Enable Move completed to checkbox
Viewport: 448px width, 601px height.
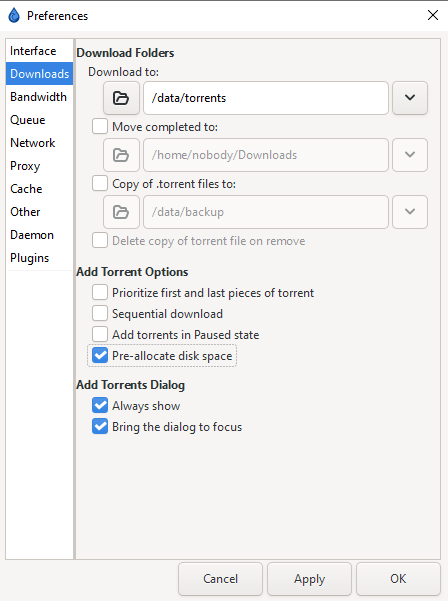pyautogui.click(x=100, y=126)
